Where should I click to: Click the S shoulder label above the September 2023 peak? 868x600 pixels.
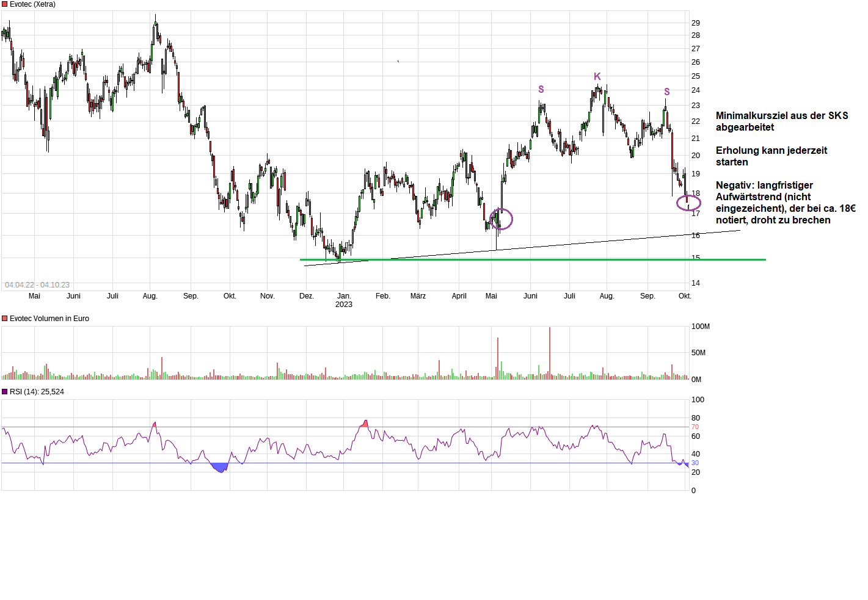pyautogui.click(x=667, y=92)
